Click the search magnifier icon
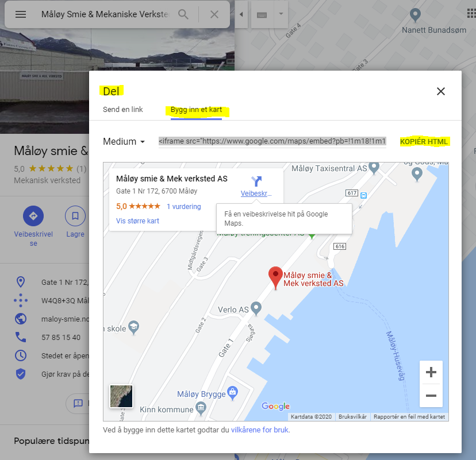 pyautogui.click(x=183, y=14)
